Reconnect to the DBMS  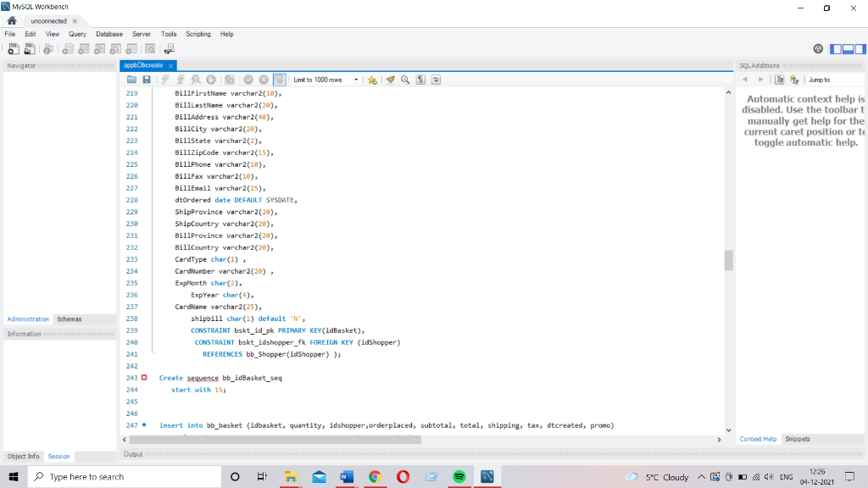coord(169,49)
